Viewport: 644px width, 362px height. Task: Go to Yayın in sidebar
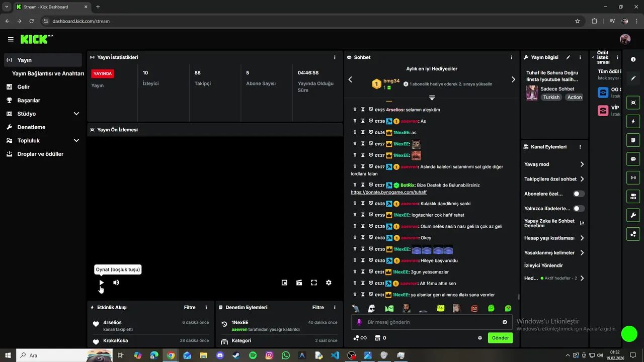pyautogui.click(x=43, y=60)
